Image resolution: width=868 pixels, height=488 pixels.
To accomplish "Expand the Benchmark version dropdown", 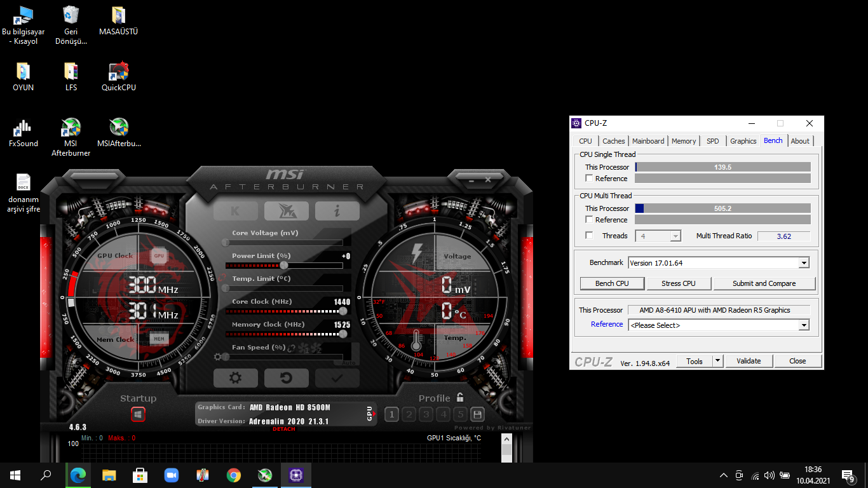I will 804,262.
